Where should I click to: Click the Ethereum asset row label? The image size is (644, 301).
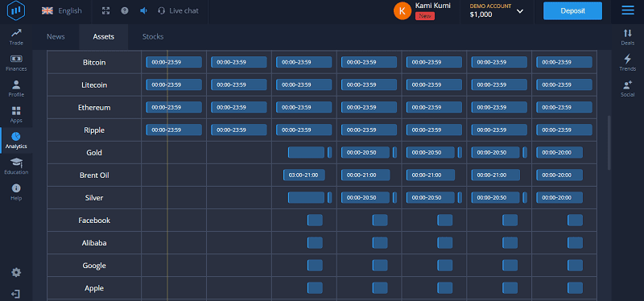click(x=94, y=108)
